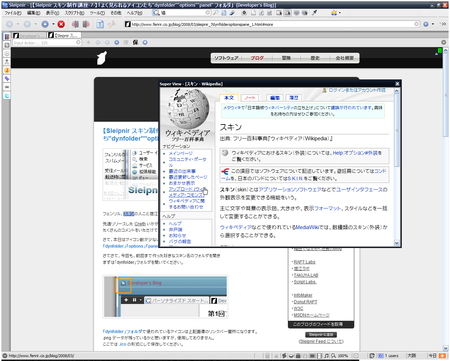Click the 最近の出来事 sidebar link
Image resolution: width=450 pixels, height=361 pixels.
pyautogui.click(x=182, y=171)
